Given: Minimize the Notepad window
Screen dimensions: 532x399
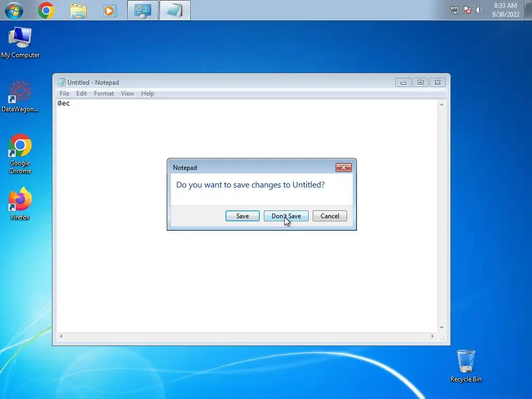Looking at the screenshot, I should pyautogui.click(x=403, y=83).
